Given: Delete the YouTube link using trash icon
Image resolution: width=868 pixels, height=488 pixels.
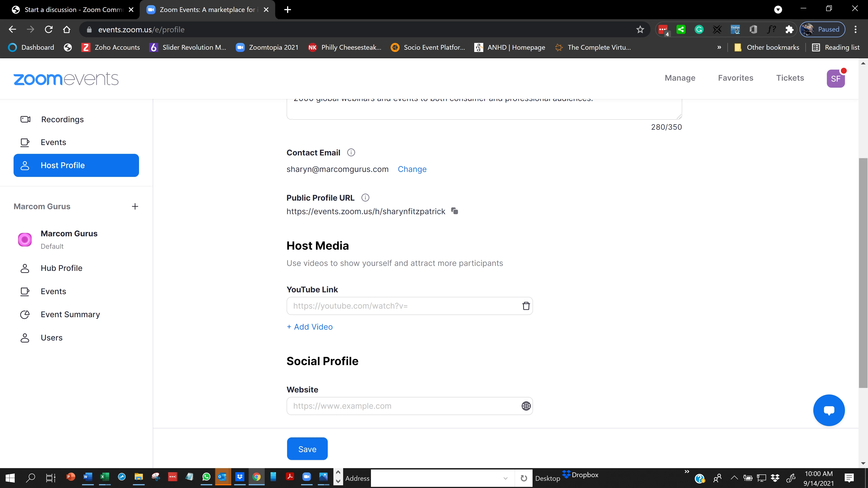Looking at the screenshot, I should tap(526, 306).
